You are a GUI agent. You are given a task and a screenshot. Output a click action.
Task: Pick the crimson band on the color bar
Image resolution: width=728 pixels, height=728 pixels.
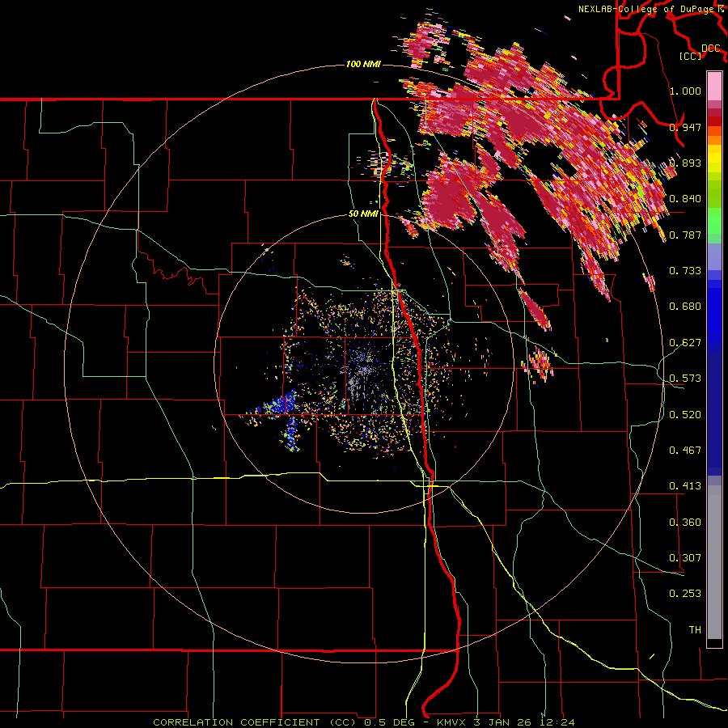coord(714,112)
